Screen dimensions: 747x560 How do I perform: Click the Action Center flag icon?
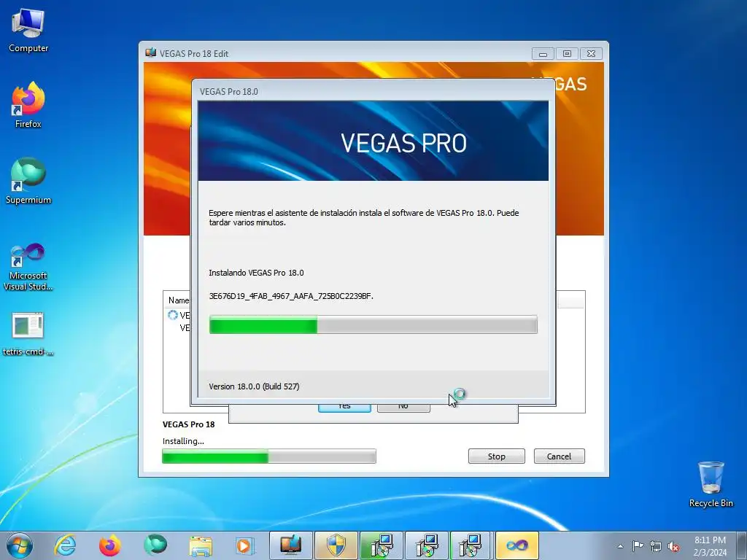[x=638, y=546]
